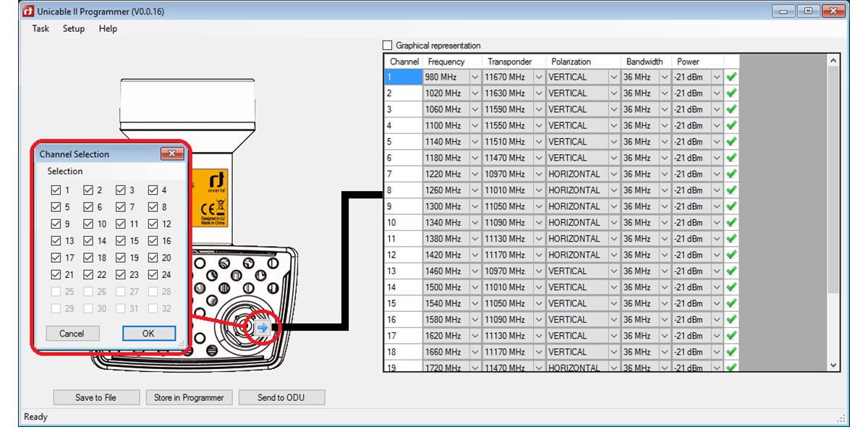Click the Bandwidth column header

click(x=646, y=62)
